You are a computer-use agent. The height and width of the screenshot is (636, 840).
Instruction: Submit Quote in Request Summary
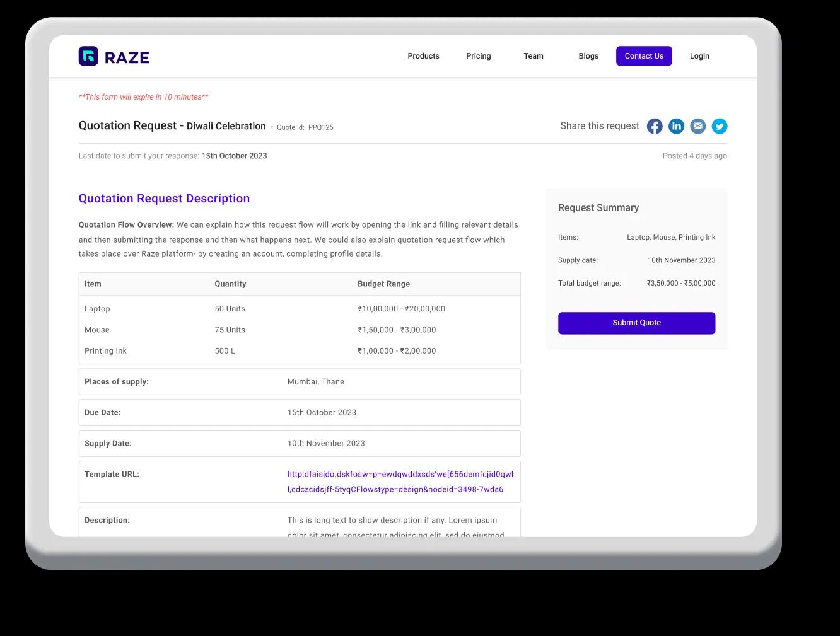(x=636, y=323)
